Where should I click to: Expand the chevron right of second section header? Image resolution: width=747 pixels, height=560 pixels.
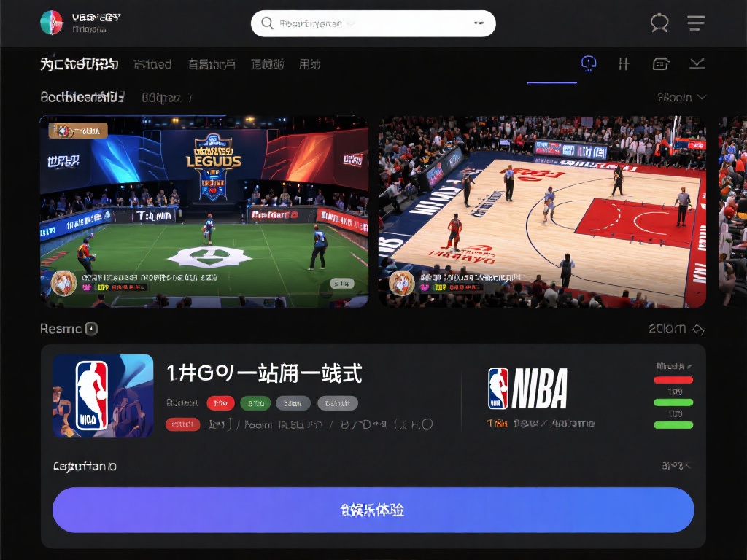point(699,330)
